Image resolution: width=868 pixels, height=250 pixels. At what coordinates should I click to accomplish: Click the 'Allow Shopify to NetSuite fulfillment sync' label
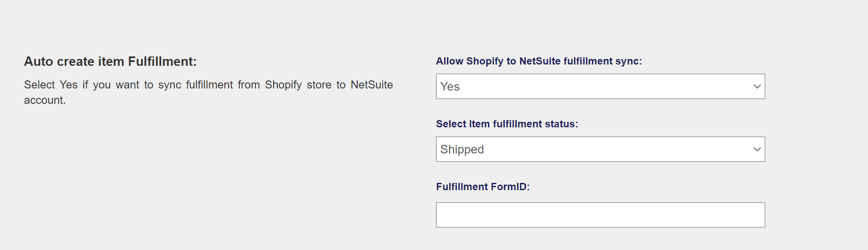538,61
